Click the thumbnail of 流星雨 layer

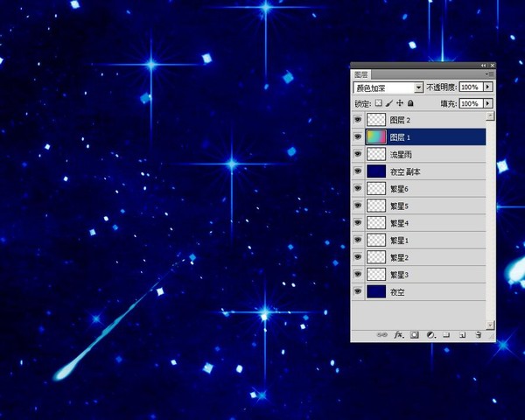point(376,154)
